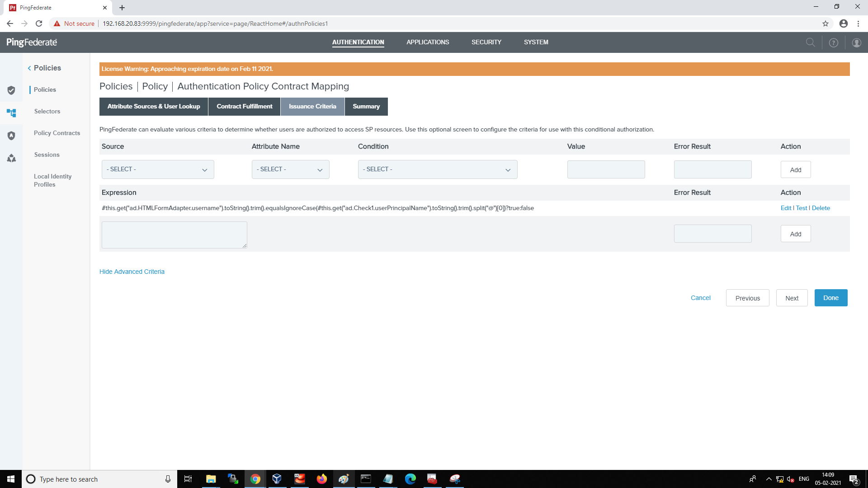The width and height of the screenshot is (868, 488).
Task: Open the Notepad icon in the taskbar
Action: pos(388,479)
